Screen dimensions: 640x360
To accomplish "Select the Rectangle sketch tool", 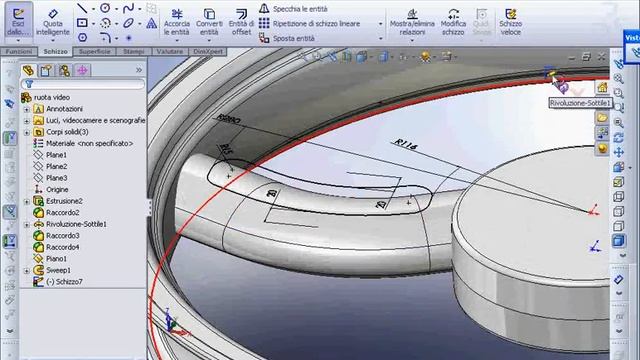I will (82, 23).
